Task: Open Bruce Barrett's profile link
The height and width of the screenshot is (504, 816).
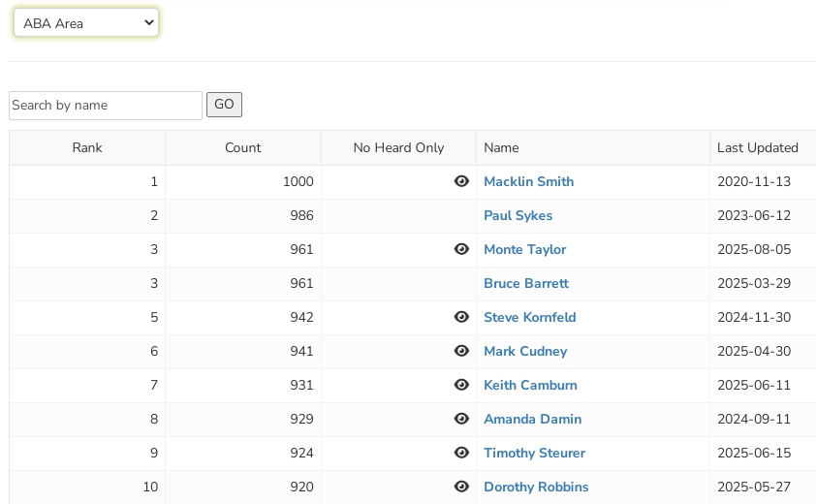Action: coord(525,283)
